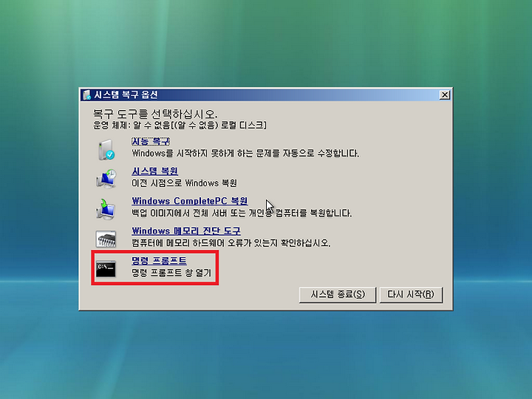Click the 시스템 종료(S) button
532x399 pixels.
pyautogui.click(x=338, y=295)
